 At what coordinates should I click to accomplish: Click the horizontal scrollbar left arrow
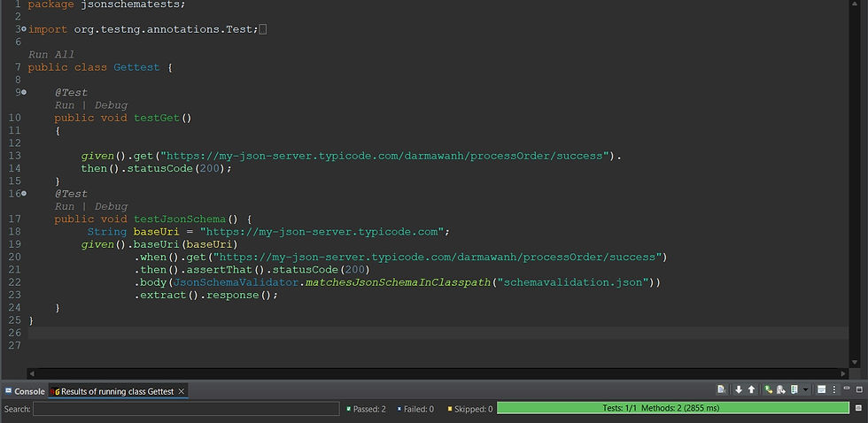pyautogui.click(x=32, y=373)
